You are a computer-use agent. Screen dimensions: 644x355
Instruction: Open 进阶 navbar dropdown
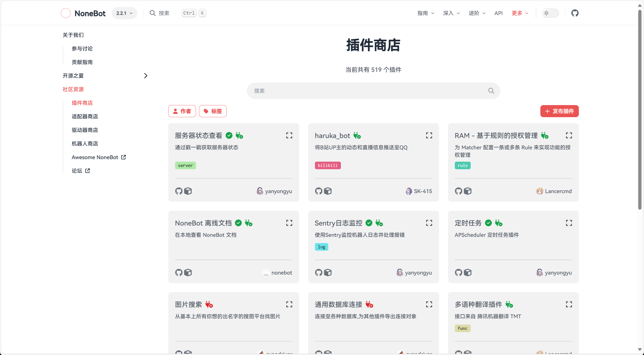(x=477, y=13)
